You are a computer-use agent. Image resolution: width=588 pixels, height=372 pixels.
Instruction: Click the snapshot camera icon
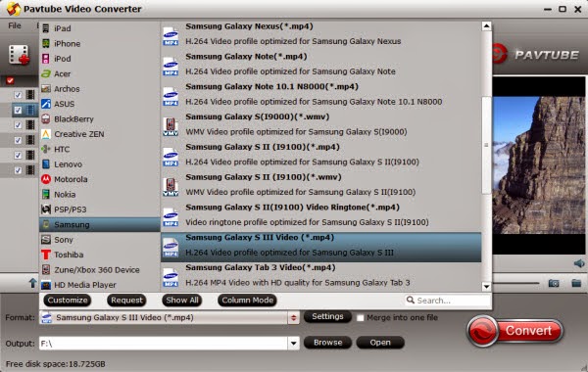pos(554,283)
